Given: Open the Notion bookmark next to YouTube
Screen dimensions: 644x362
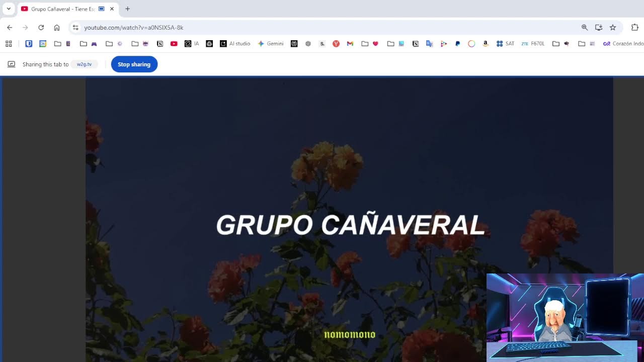Looking at the screenshot, I should coord(160,44).
